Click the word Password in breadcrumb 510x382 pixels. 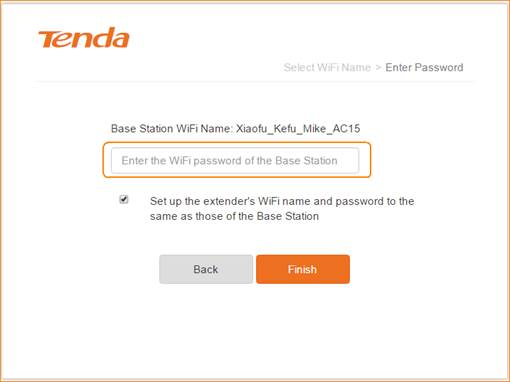[x=439, y=67]
